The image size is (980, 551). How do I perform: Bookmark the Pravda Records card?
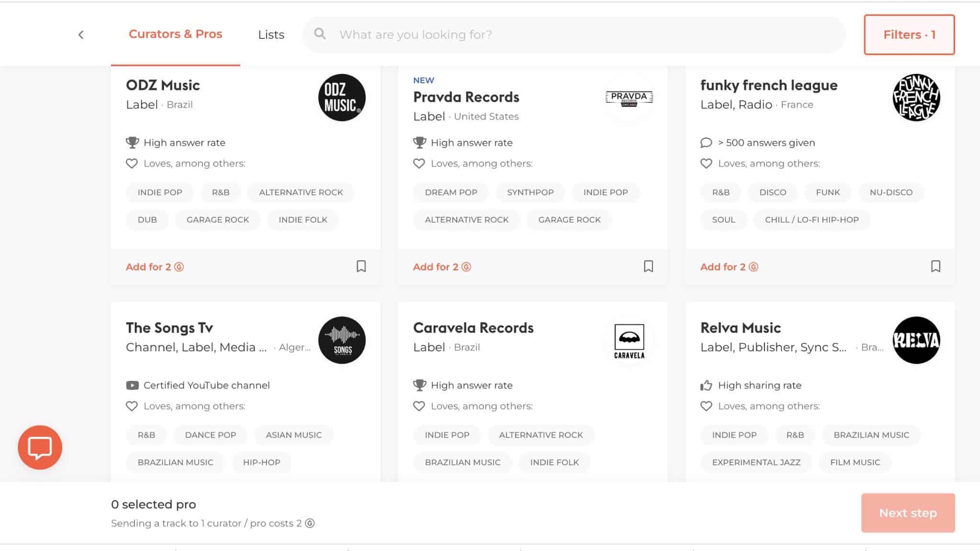tap(648, 266)
